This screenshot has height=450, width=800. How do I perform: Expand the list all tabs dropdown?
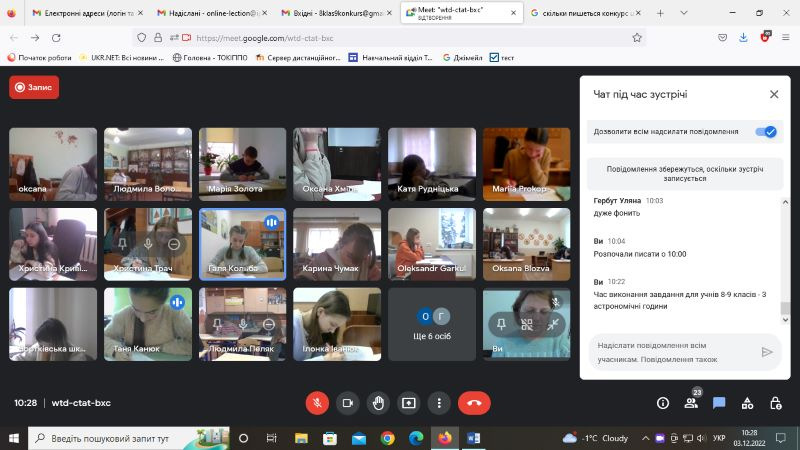(684, 13)
